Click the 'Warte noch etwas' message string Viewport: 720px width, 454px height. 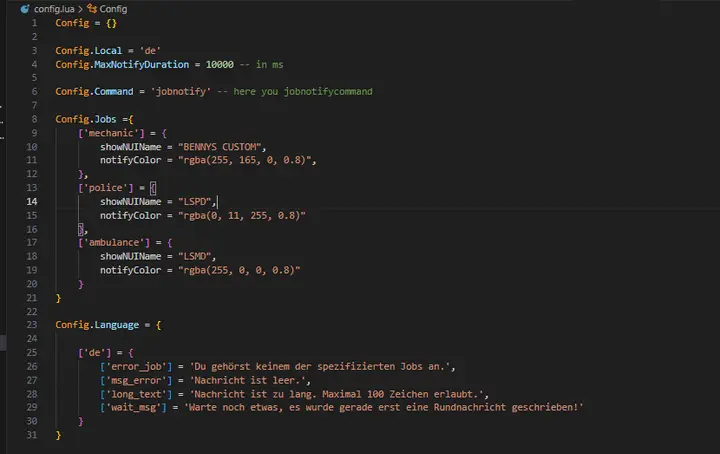[383, 407]
